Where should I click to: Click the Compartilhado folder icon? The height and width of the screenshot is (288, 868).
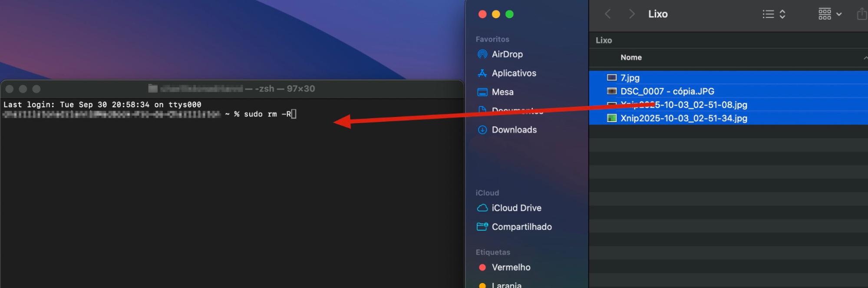(482, 227)
